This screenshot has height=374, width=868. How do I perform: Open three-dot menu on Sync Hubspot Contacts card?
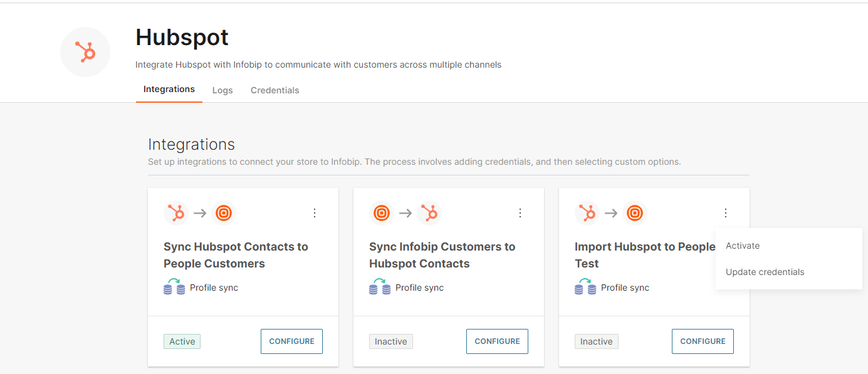click(315, 213)
